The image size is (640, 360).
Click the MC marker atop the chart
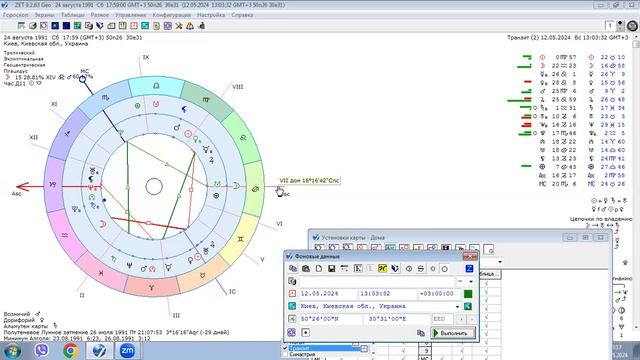(82, 79)
